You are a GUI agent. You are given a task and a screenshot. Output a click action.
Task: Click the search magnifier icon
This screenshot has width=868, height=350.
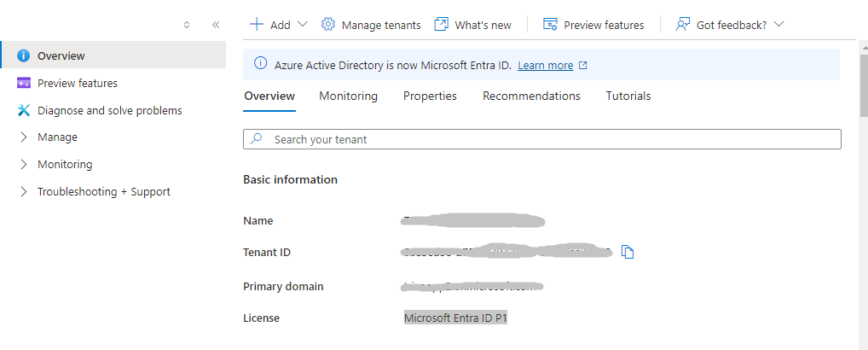[x=256, y=138]
